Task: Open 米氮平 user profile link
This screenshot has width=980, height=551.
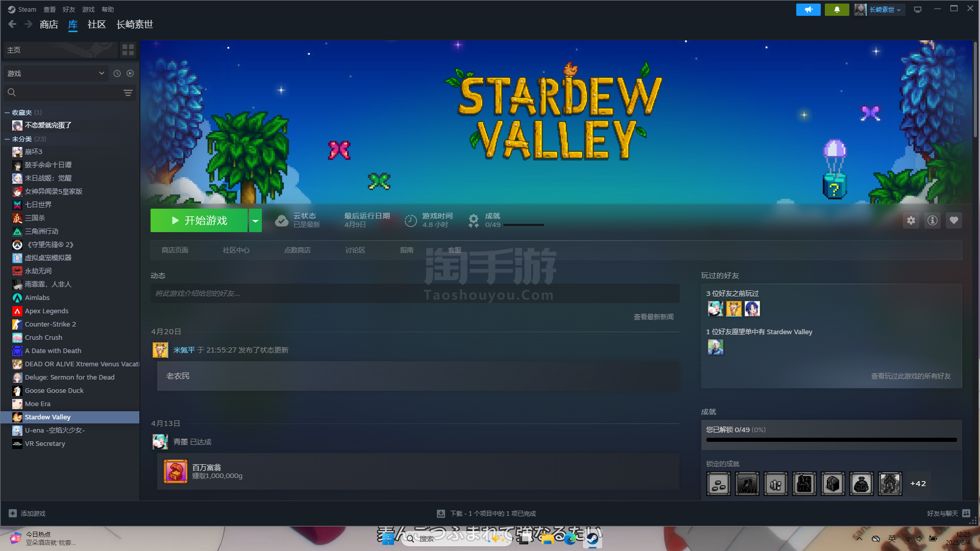Action: click(x=184, y=350)
